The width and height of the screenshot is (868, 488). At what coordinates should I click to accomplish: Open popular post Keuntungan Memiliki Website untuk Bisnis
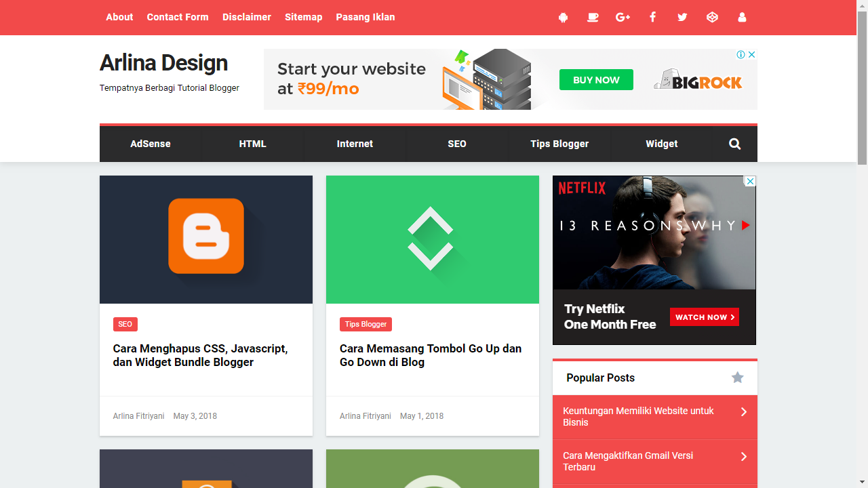coord(638,416)
